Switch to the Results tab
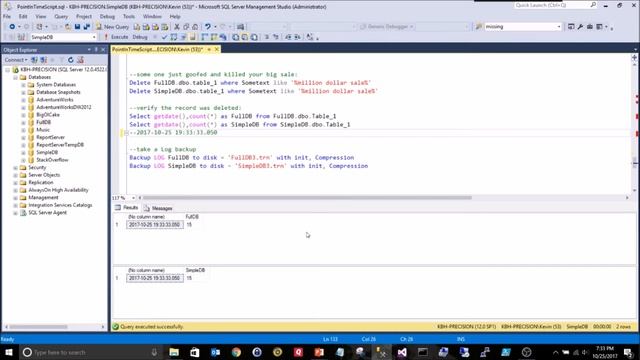This screenshot has height=360, width=640. 127,208
